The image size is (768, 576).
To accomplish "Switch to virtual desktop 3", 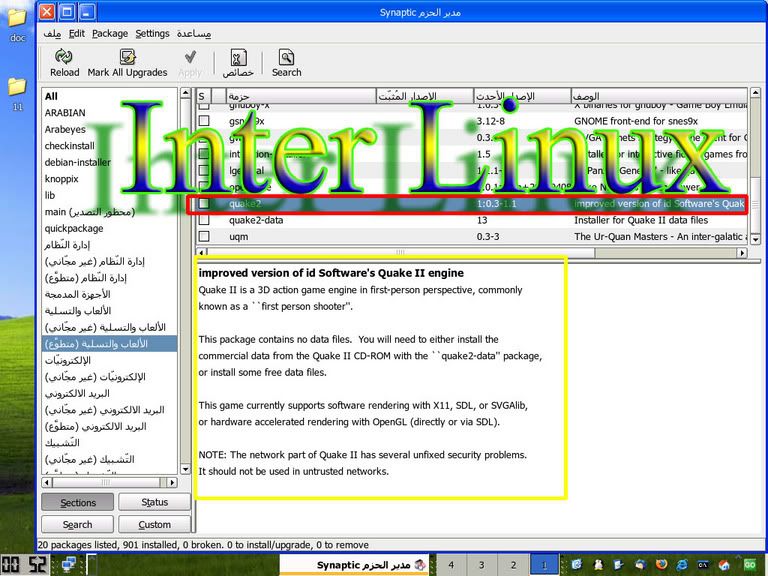I will click(481, 565).
